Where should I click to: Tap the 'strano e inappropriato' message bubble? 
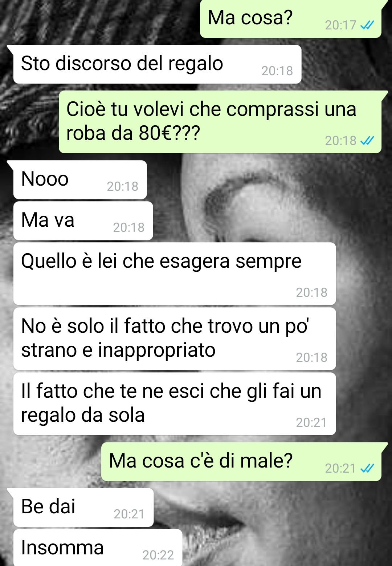coord(175,339)
